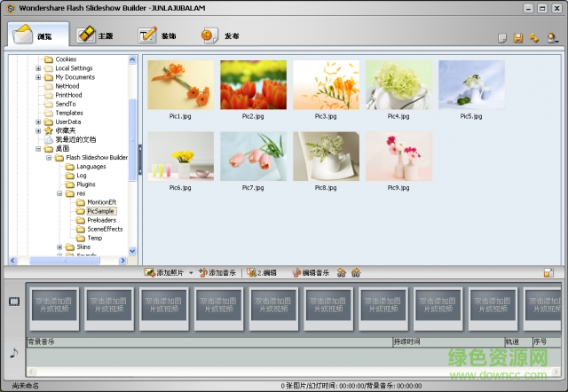
Task: Click the 添加照片 add photo button
Action: coord(164,273)
